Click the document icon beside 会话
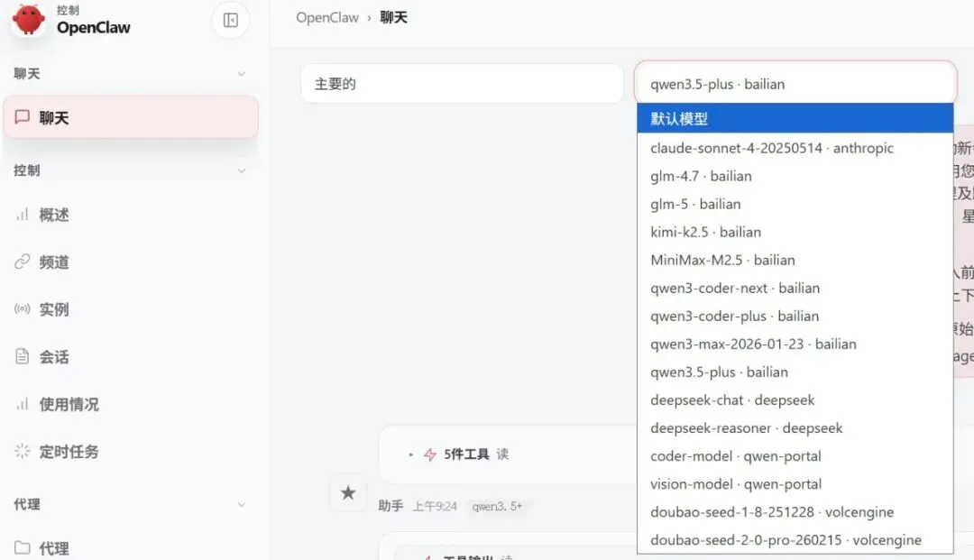 click(23, 356)
